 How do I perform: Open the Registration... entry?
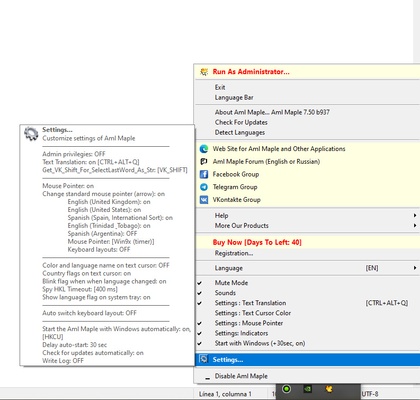pyautogui.click(x=234, y=253)
